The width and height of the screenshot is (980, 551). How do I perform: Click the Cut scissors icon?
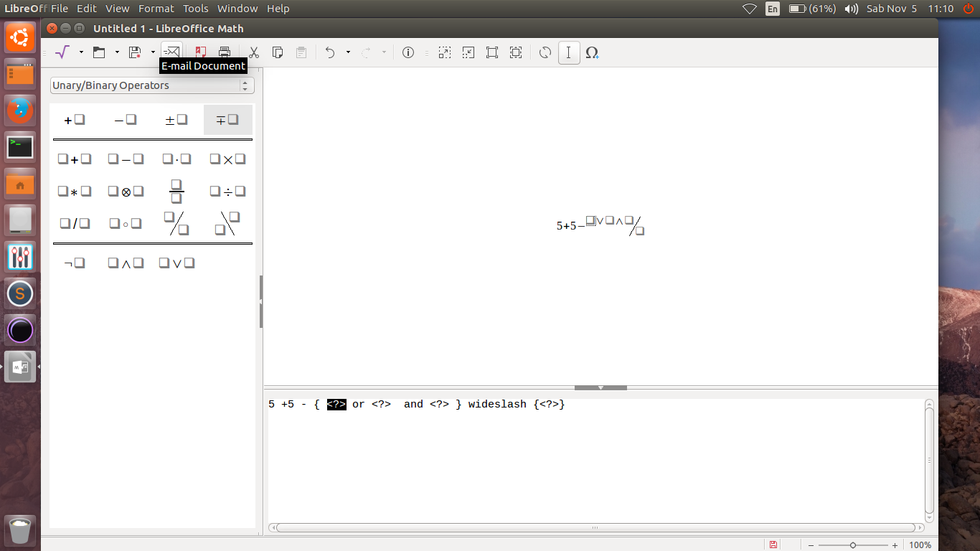coord(254,52)
